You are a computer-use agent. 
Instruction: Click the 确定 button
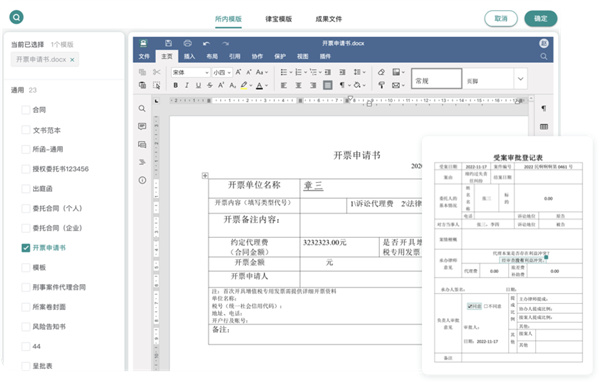pos(541,19)
